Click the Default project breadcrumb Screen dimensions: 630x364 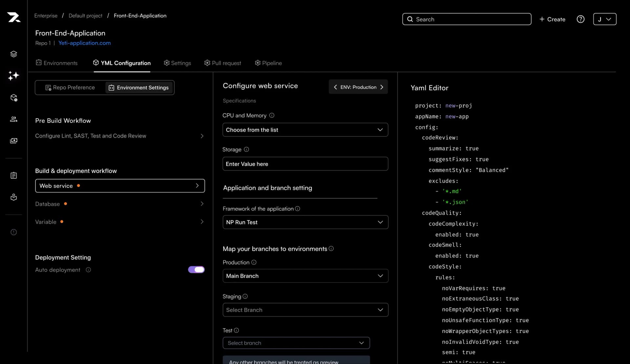pos(85,15)
